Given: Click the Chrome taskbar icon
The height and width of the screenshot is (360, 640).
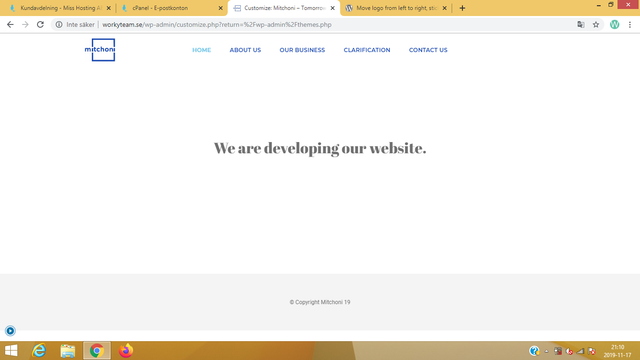Looking at the screenshot, I should [97, 351].
